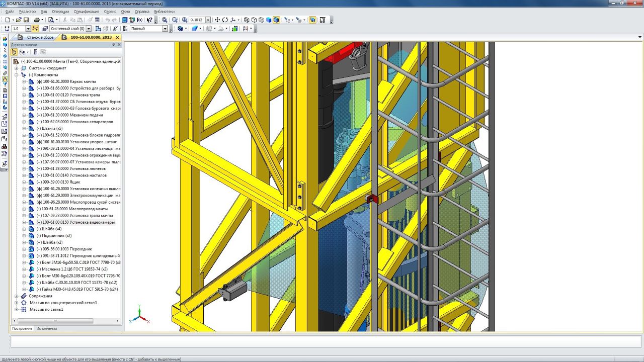Open the Сервис menu

pos(110,11)
